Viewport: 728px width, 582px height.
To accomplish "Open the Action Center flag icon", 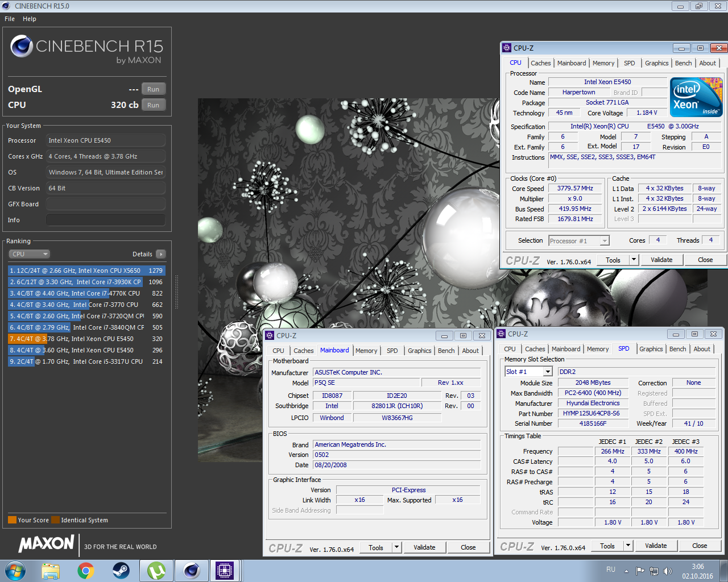I will 640,571.
